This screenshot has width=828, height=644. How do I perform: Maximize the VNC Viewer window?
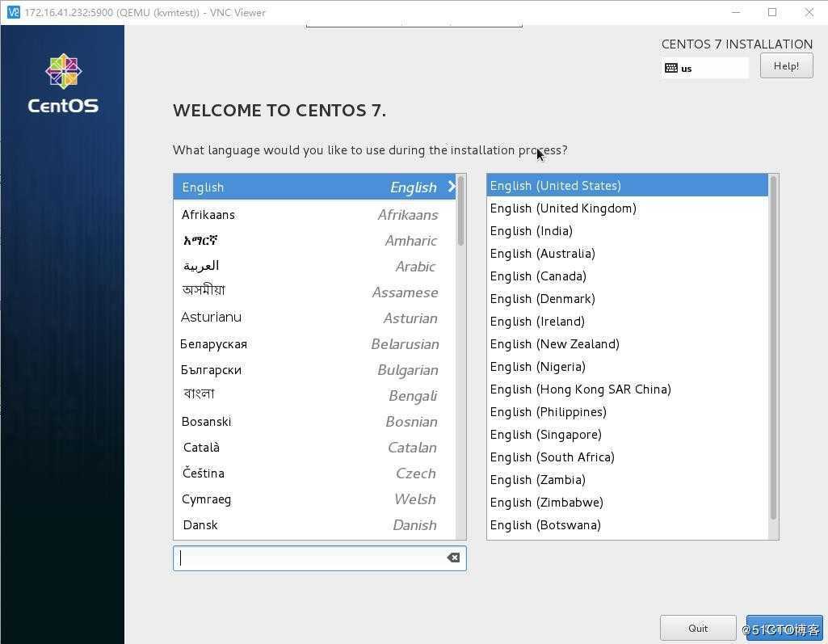[772, 12]
